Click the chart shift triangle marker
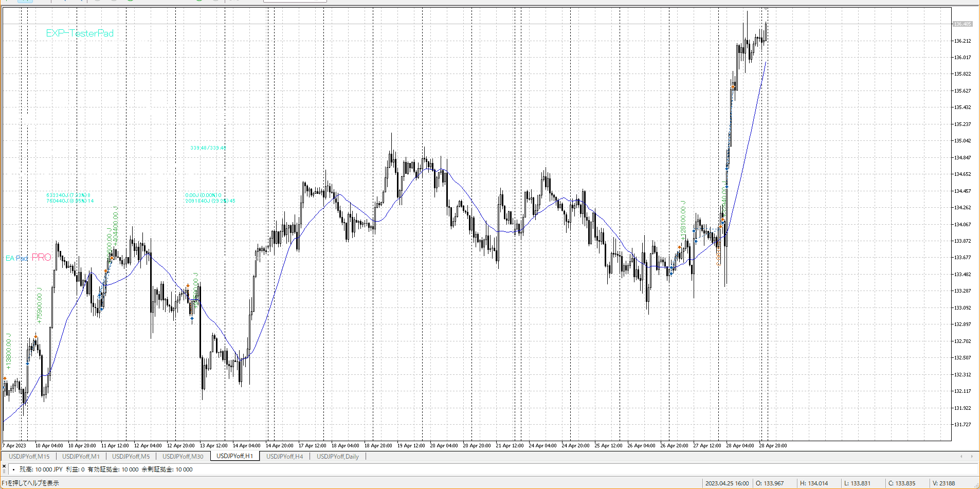980x489 pixels. click(765, 9)
